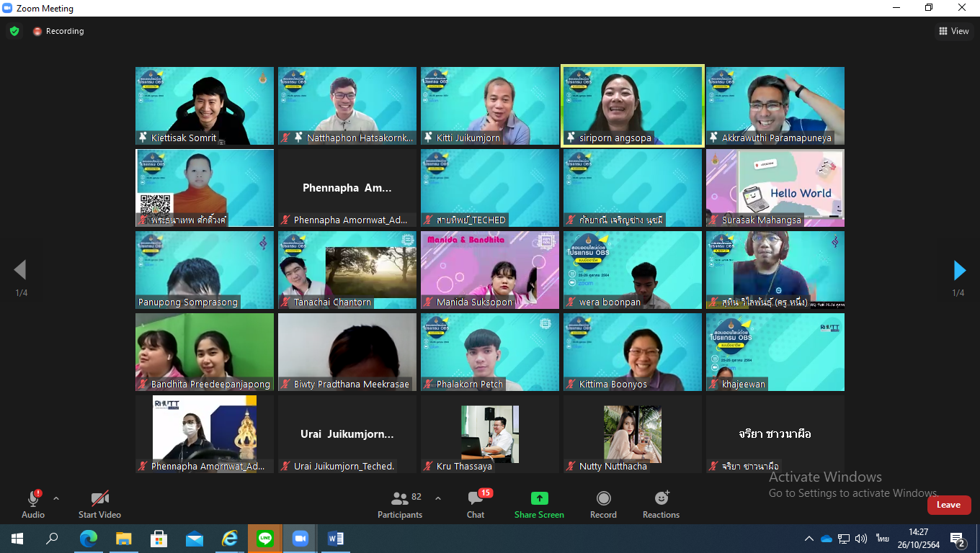The width and height of the screenshot is (980, 553).
Task: Launch Microsoft Edge from taskbar
Action: click(x=88, y=539)
